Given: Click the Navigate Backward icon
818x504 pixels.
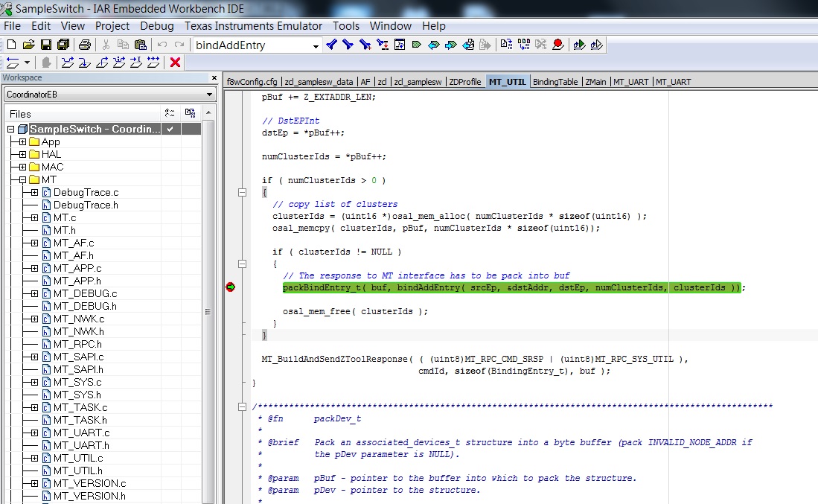Looking at the screenshot, I should click(468, 45).
